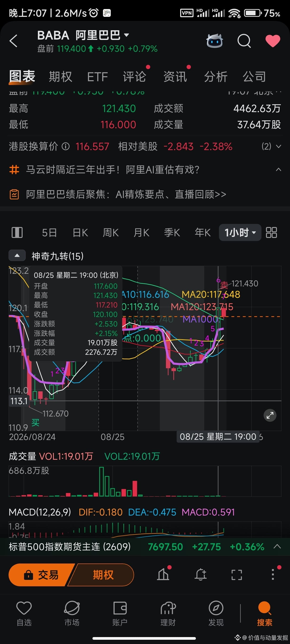
Task: Open the robot AI assistant icon
Action: [x=214, y=41]
